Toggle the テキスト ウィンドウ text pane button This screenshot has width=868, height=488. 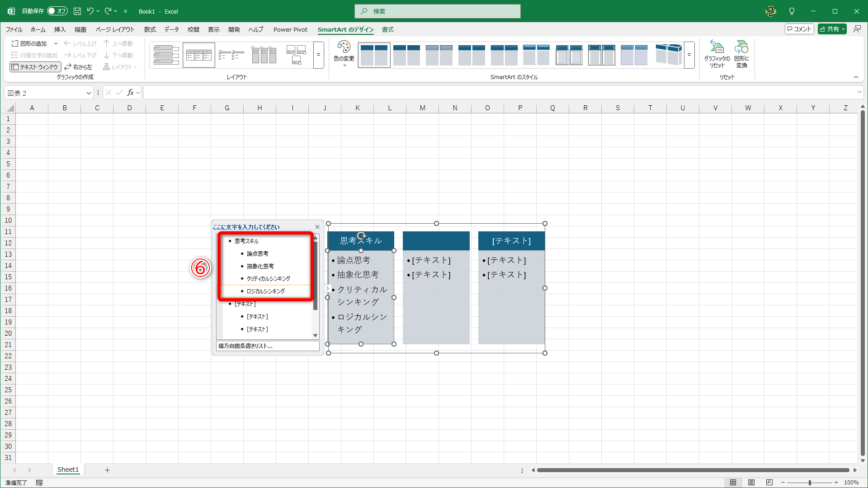tap(35, 67)
